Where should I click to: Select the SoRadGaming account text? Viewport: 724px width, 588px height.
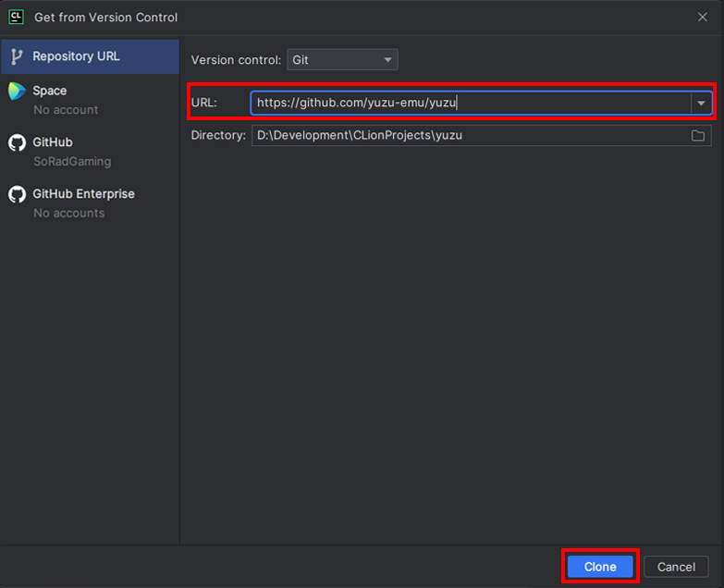72,162
